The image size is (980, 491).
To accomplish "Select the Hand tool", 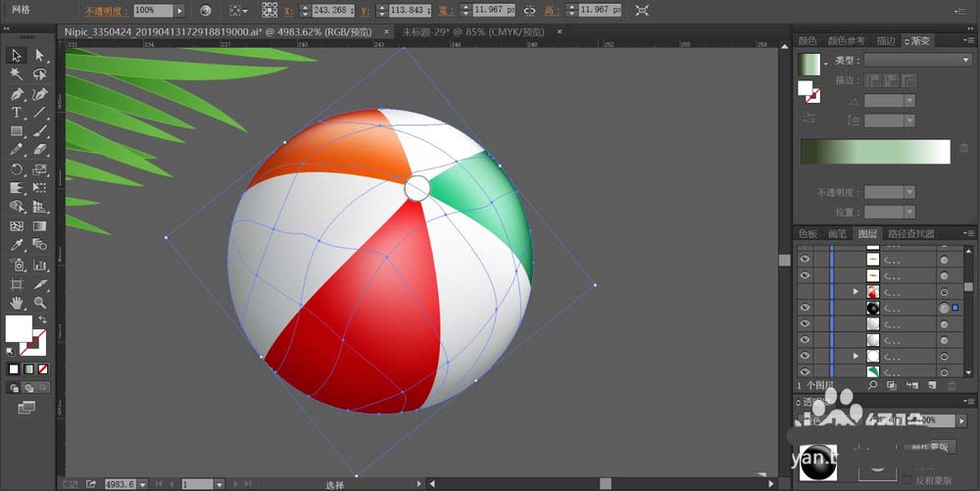I will [17, 303].
